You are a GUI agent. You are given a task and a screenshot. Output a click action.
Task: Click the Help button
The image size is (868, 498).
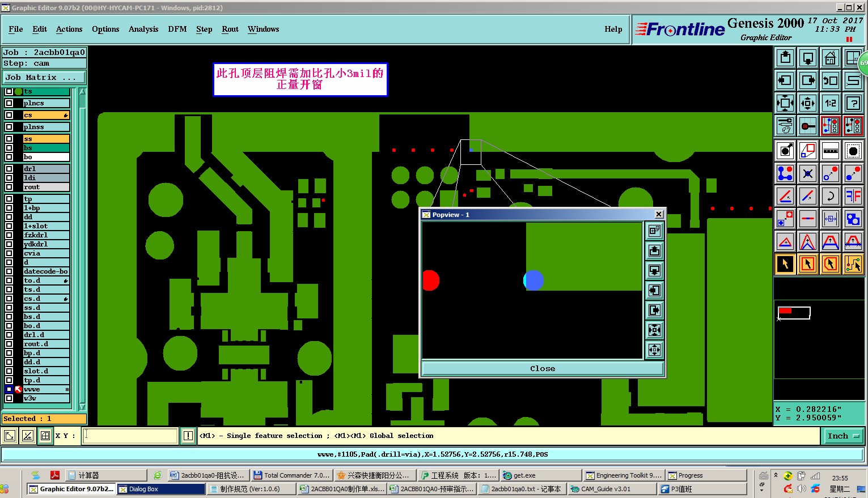(x=613, y=29)
